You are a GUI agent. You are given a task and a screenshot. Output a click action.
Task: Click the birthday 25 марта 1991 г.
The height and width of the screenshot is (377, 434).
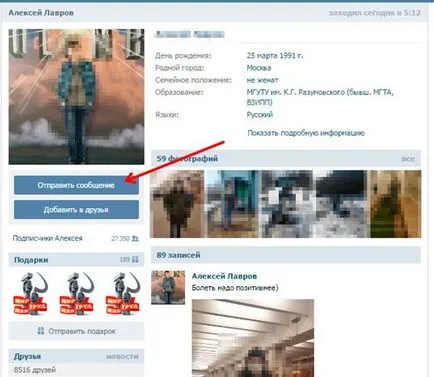pos(275,55)
